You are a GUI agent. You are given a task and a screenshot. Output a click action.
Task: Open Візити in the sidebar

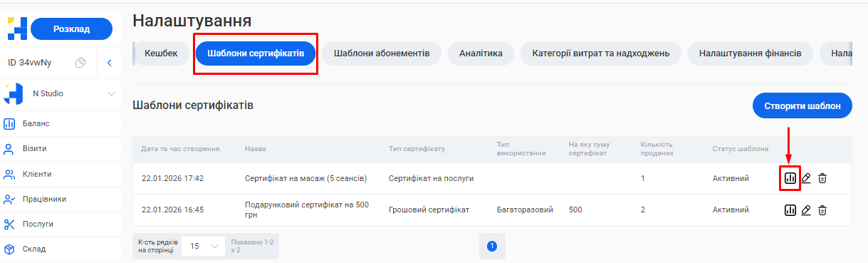coord(61,149)
